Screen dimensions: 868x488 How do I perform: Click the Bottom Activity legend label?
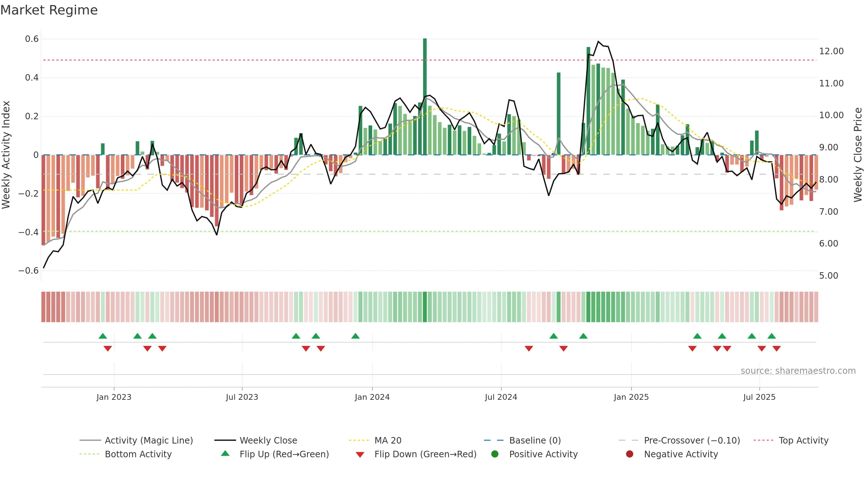138,454
